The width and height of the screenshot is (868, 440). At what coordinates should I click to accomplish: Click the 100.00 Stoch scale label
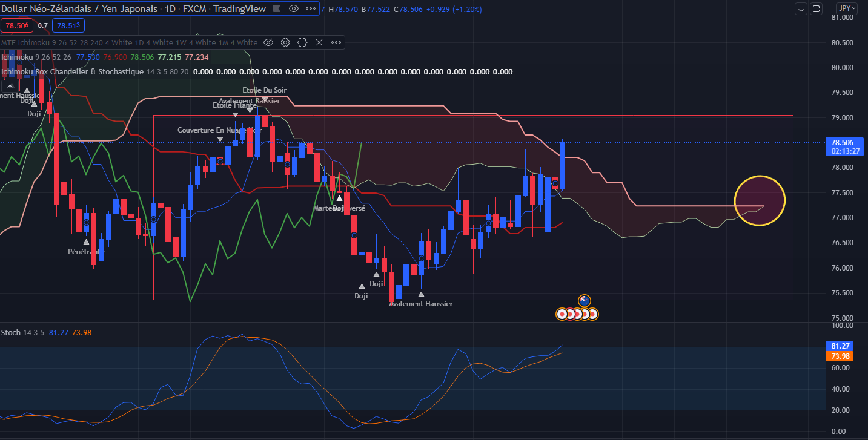pyautogui.click(x=841, y=326)
